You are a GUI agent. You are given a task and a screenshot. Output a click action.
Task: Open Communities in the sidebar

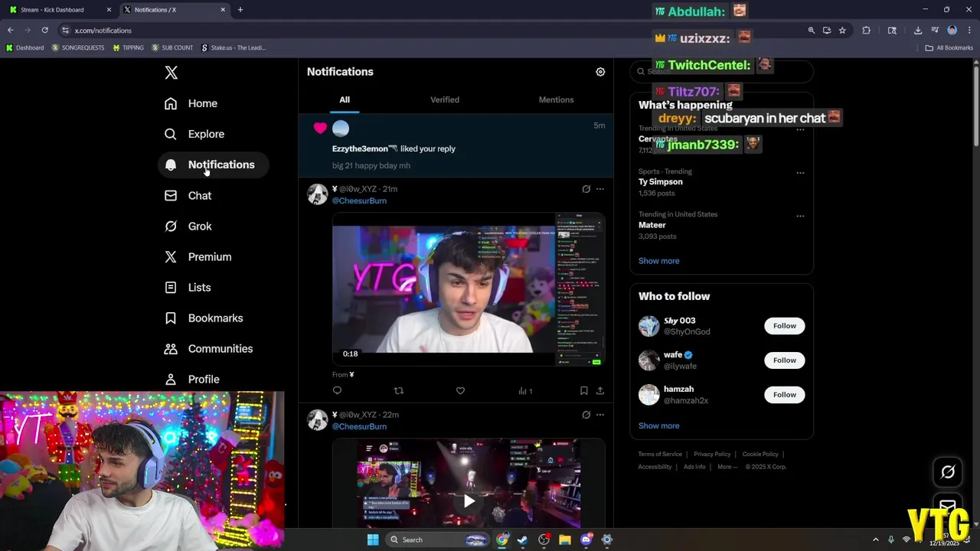(209, 348)
